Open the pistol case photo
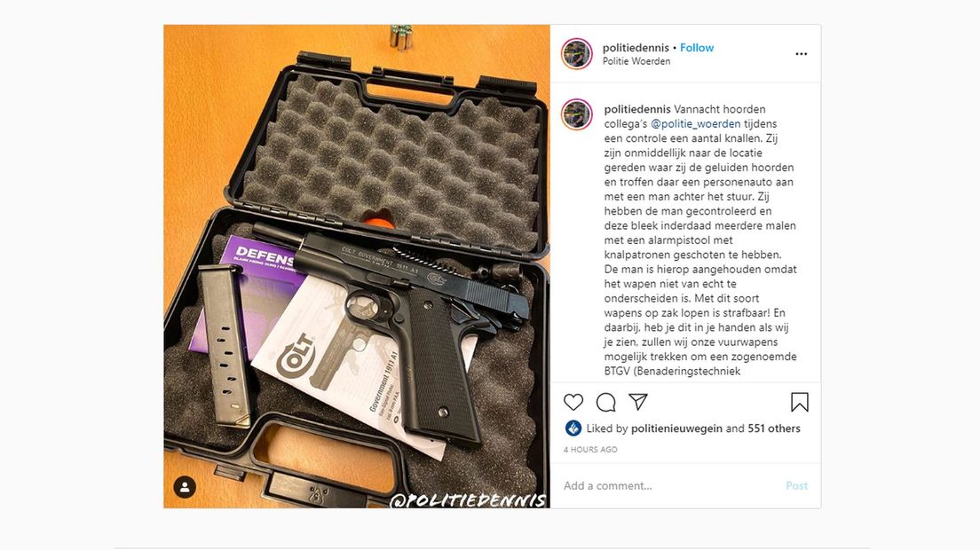980x550 pixels. coord(357,266)
